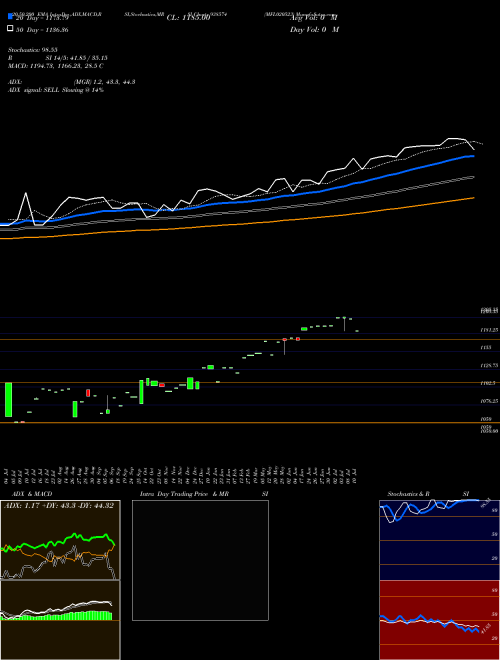
Task: Click the empty Intra Day Trading Price panel
Action: [x=200, y=560]
